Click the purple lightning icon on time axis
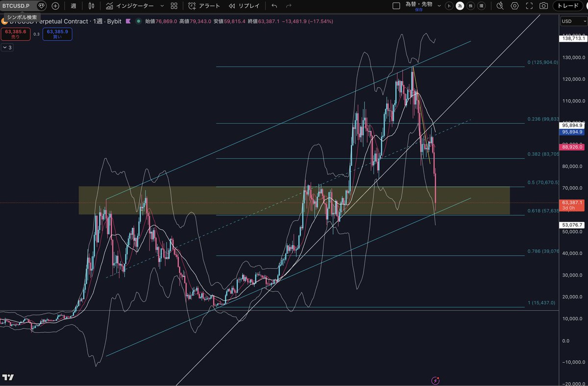Image resolution: width=588 pixels, height=386 pixels. coord(435,380)
